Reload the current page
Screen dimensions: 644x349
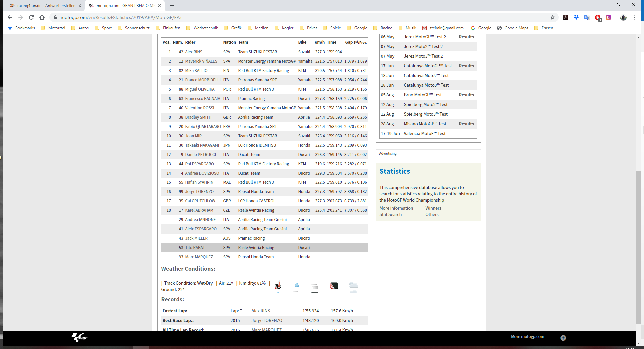[31, 17]
